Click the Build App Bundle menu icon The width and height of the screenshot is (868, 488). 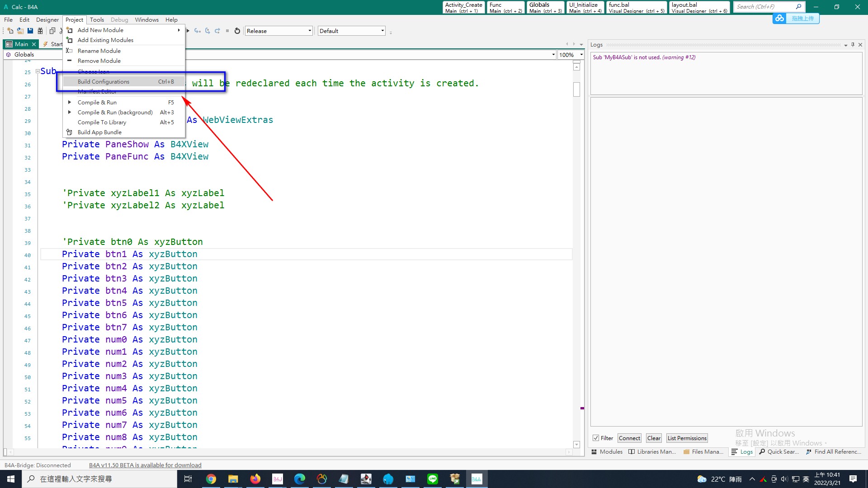(x=70, y=132)
